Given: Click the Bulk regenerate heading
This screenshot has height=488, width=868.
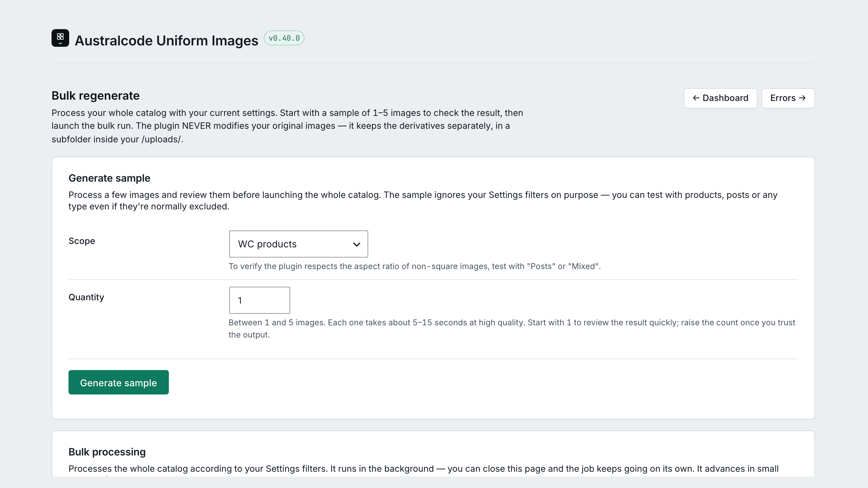Looking at the screenshot, I should 96,96.
